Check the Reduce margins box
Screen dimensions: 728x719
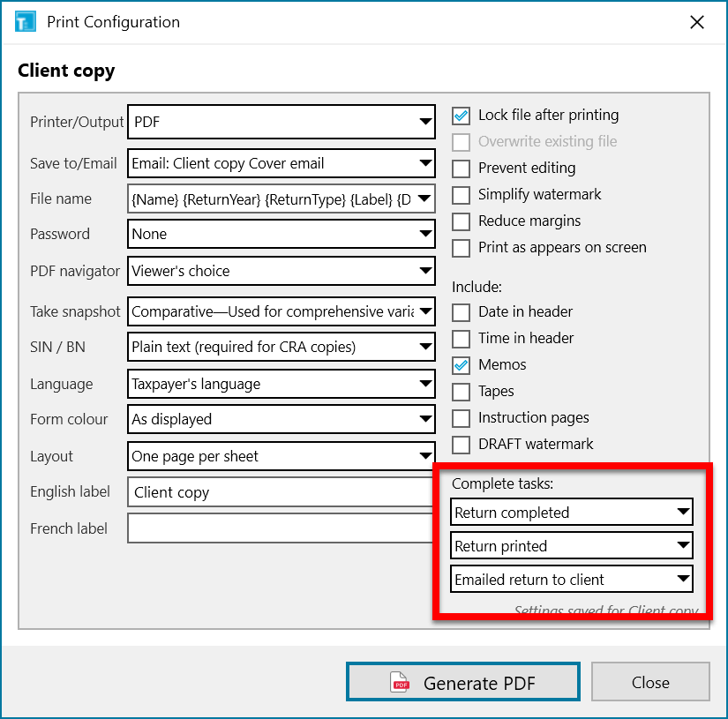pyautogui.click(x=461, y=221)
